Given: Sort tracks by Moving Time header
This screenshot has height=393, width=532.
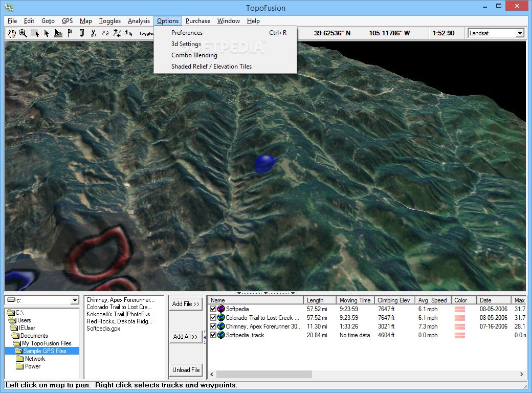Looking at the screenshot, I should point(355,300).
